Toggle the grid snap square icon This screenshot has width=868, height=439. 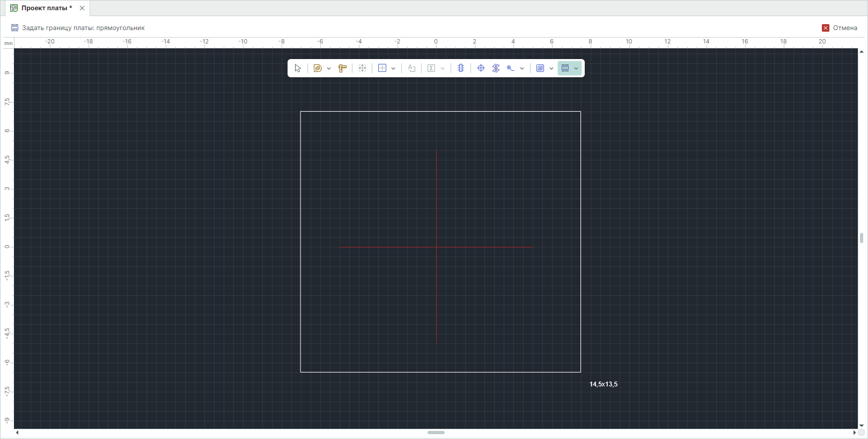[x=382, y=68]
